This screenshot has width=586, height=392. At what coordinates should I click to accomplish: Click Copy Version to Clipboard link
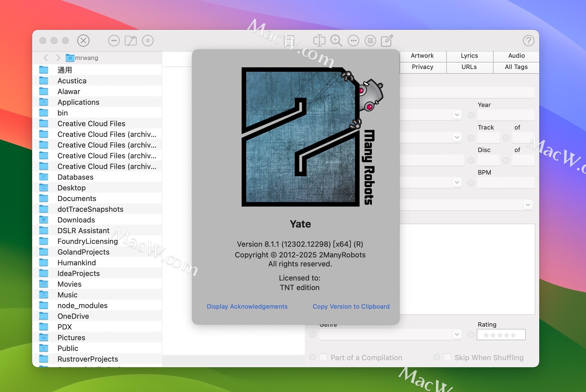tap(351, 306)
